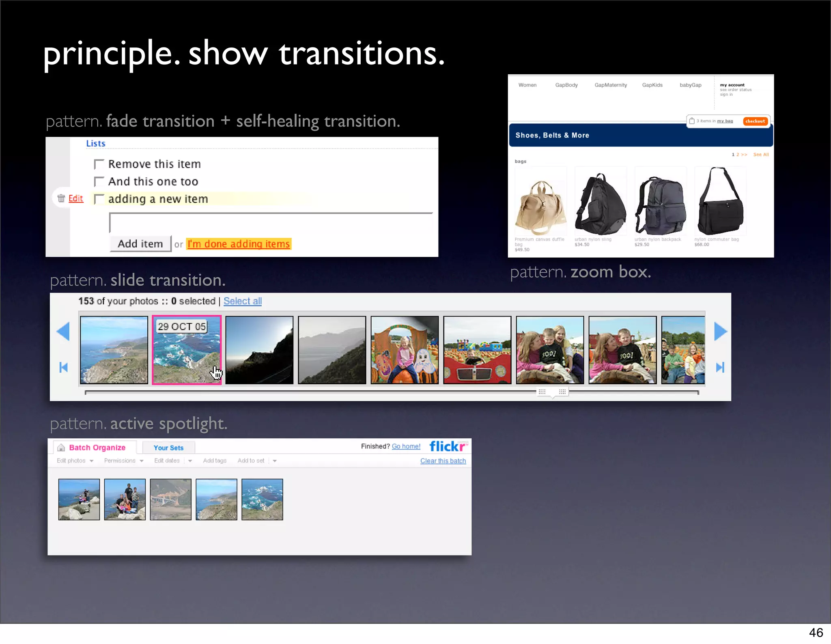831x644 pixels.
Task: Click the right blue arrow in photo strip
Action: pos(720,331)
